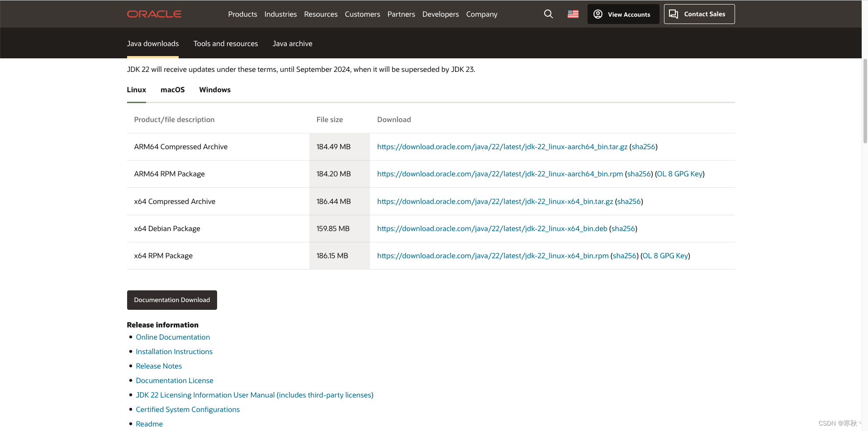The width and height of the screenshot is (868, 431).
Task: Open the Partners menu
Action: pos(401,14)
